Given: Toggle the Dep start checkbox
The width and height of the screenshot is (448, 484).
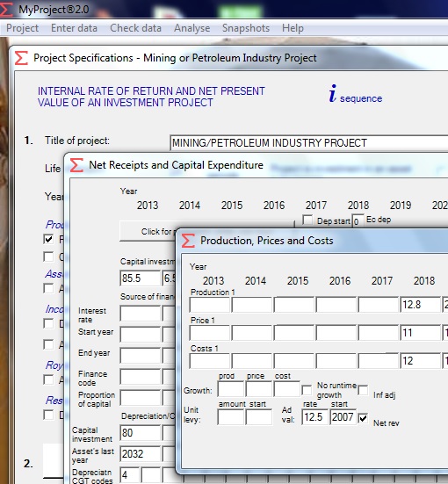Looking at the screenshot, I should [307, 220].
